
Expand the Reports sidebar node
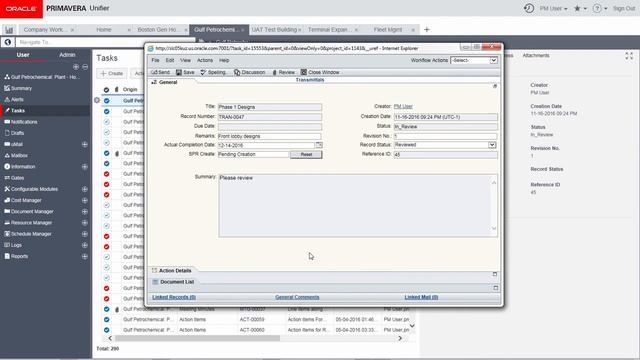[84, 256]
